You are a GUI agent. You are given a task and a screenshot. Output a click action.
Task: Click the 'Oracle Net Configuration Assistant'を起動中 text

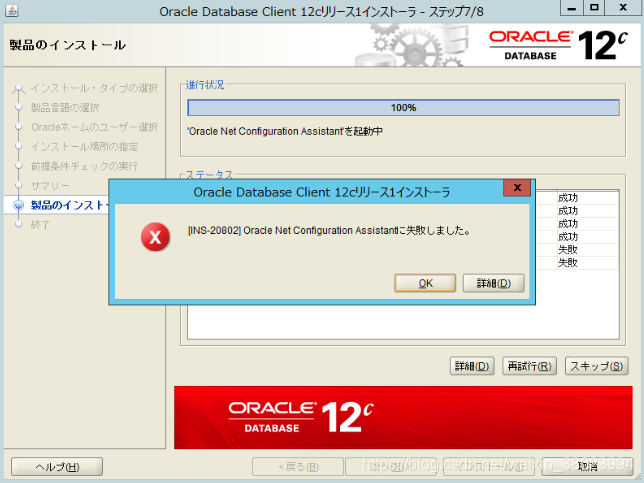tap(285, 131)
